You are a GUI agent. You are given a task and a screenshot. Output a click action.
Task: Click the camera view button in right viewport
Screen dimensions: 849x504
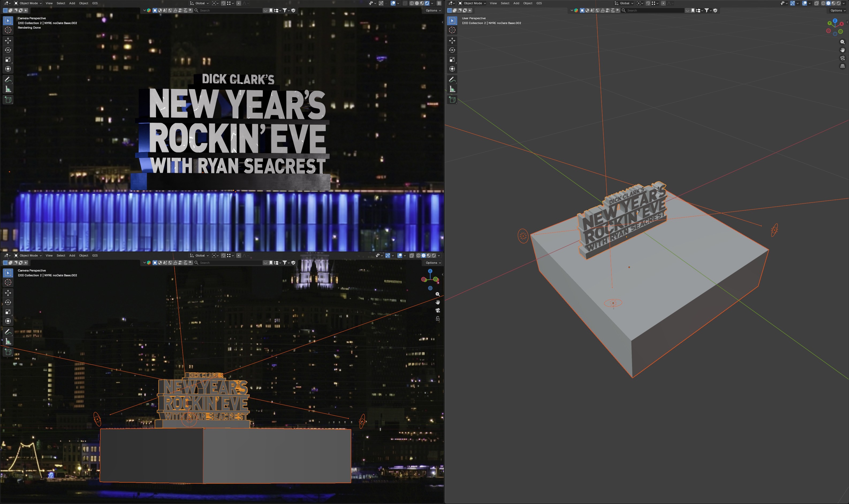[843, 58]
